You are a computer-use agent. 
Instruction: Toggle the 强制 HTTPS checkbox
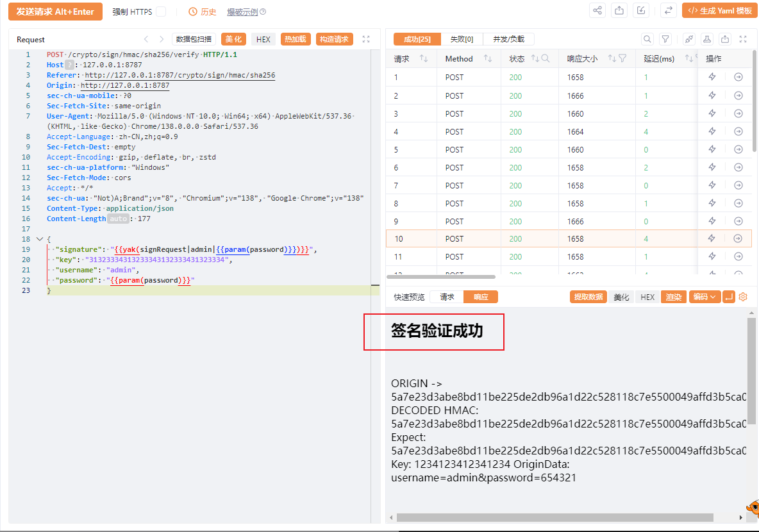point(161,12)
